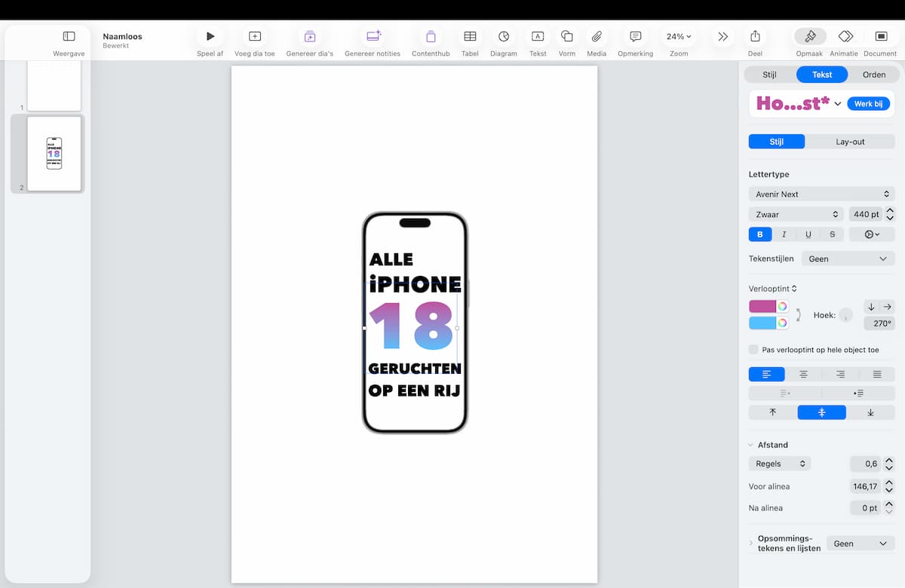Image resolution: width=905 pixels, height=588 pixels.
Task: Open the Document inspector
Action: 881,36
